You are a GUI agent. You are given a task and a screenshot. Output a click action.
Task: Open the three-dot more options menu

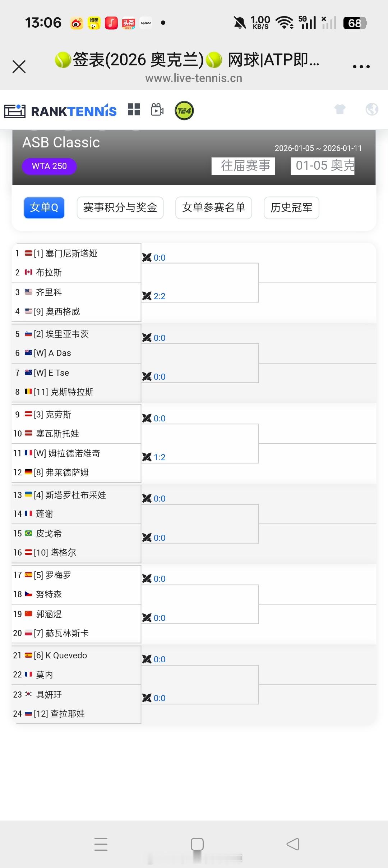click(361, 67)
